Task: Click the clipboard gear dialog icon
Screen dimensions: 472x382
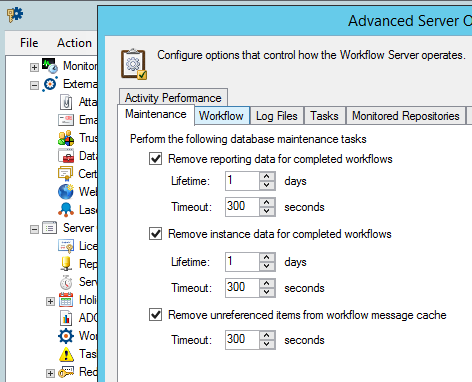Action: 134,64
